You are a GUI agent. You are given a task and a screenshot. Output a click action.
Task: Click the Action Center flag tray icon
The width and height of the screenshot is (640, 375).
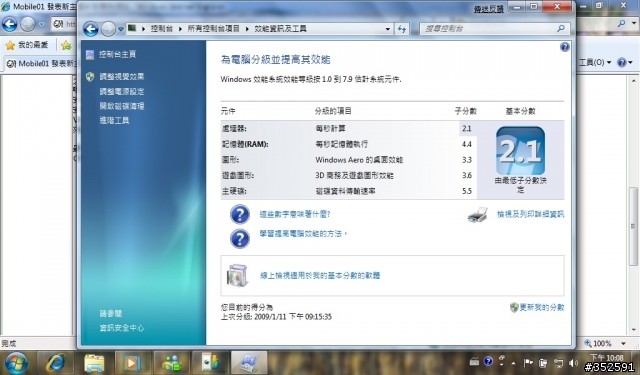click(x=528, y=362)
